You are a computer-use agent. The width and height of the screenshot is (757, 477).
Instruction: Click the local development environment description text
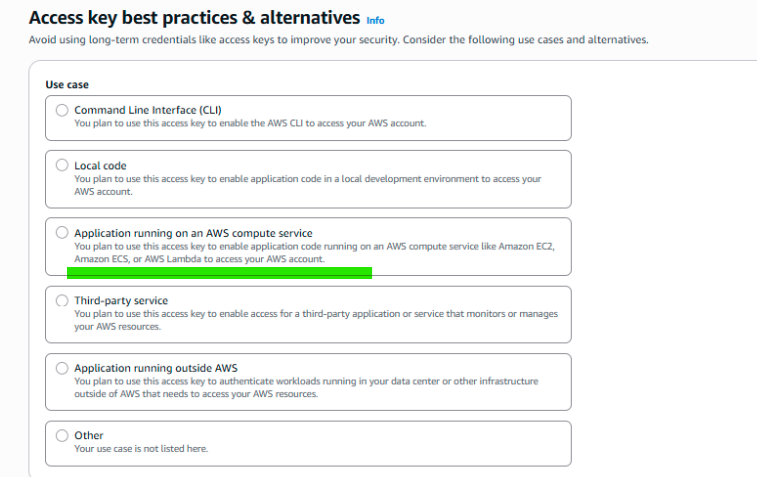(307, 179)
